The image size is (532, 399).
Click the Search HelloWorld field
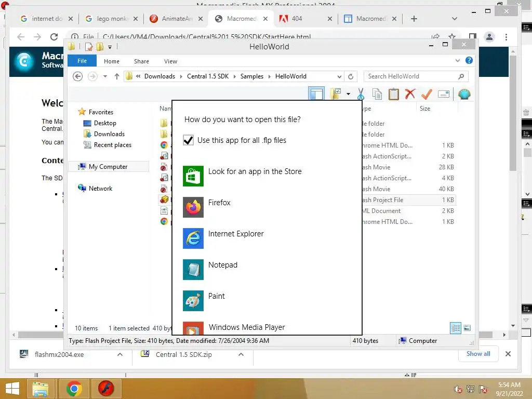(416, 76)
